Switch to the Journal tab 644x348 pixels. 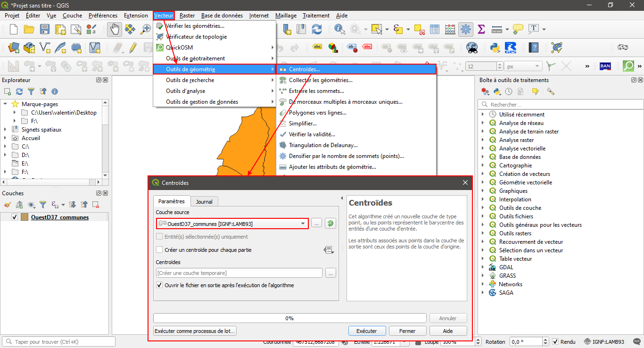(x=204, y=201)
